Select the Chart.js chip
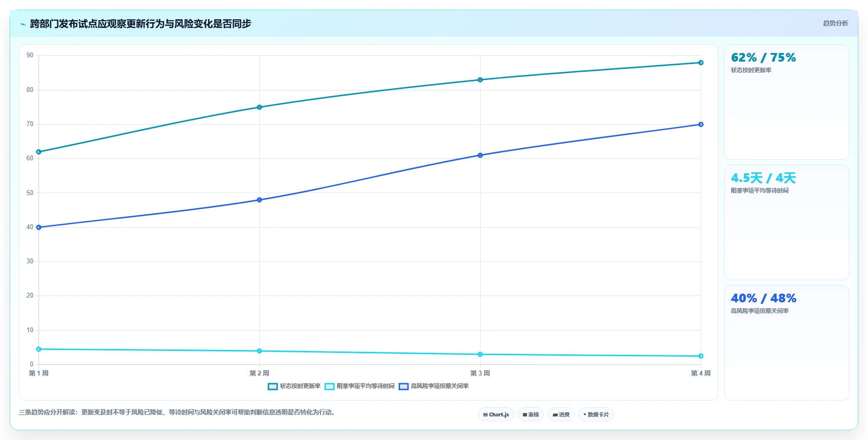The width and height of the screenshot is (868, 440). [x=496, y=414]
